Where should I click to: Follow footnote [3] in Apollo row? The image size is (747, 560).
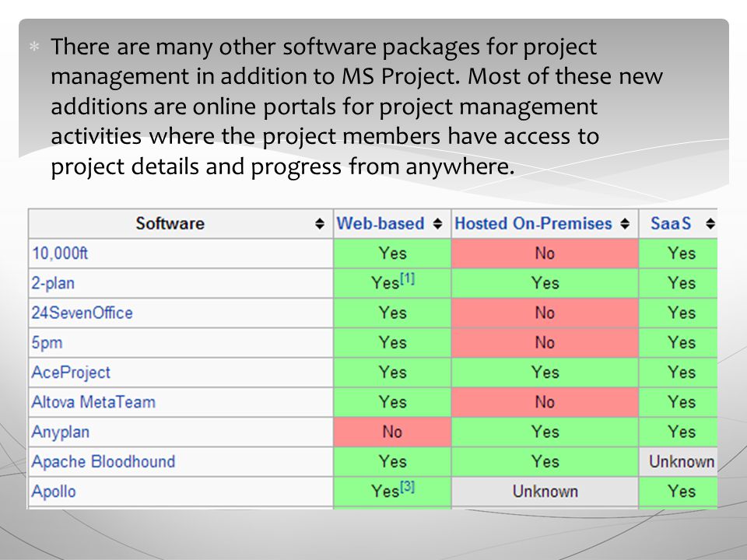pos(407,487)
